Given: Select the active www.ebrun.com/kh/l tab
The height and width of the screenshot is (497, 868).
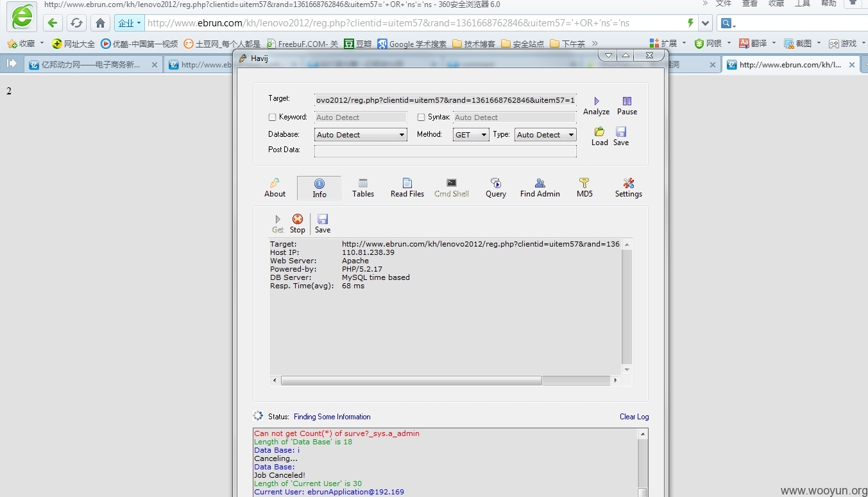Looking at the screenshot, I should coord(790,65).
